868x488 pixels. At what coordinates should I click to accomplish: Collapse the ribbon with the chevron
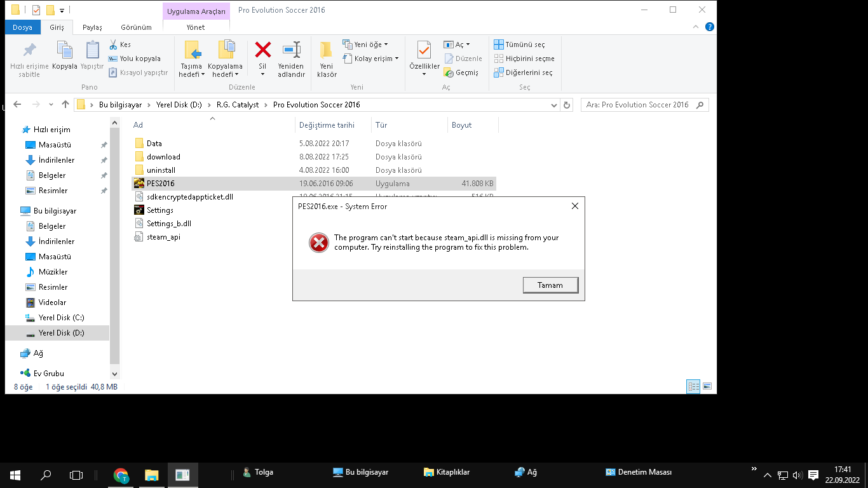[697, 27]
